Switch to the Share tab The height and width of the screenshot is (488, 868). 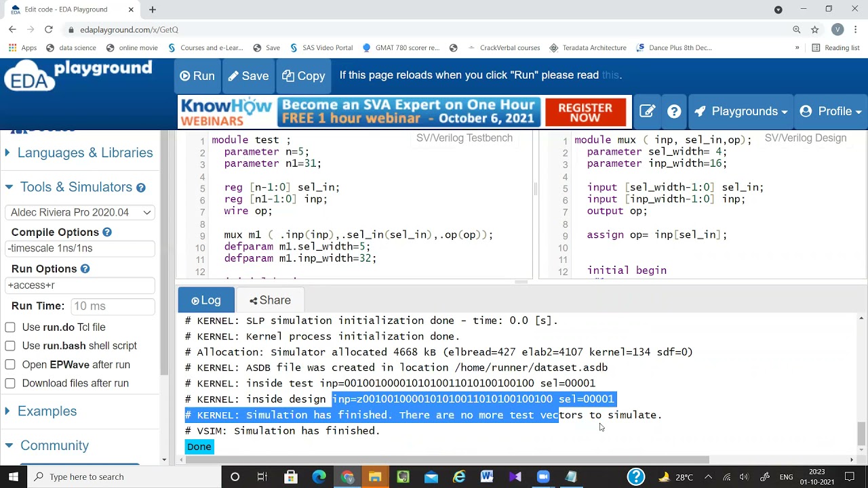[x=270, y=300]
